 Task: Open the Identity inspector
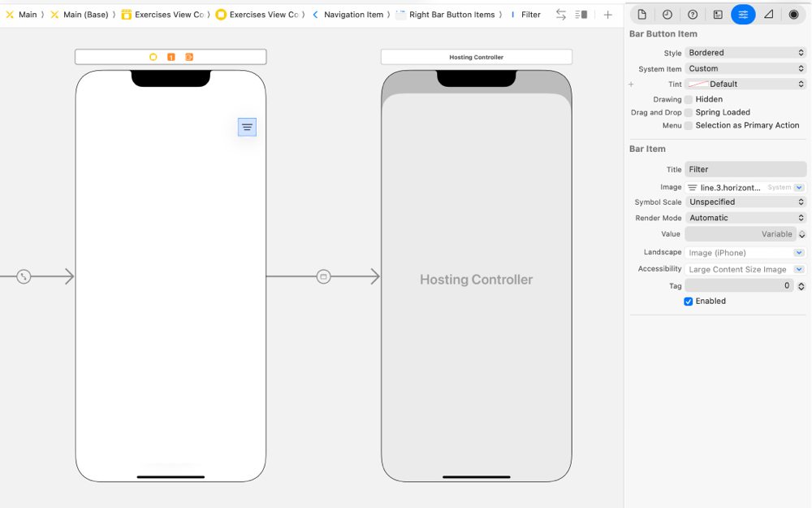click(718, 14)
